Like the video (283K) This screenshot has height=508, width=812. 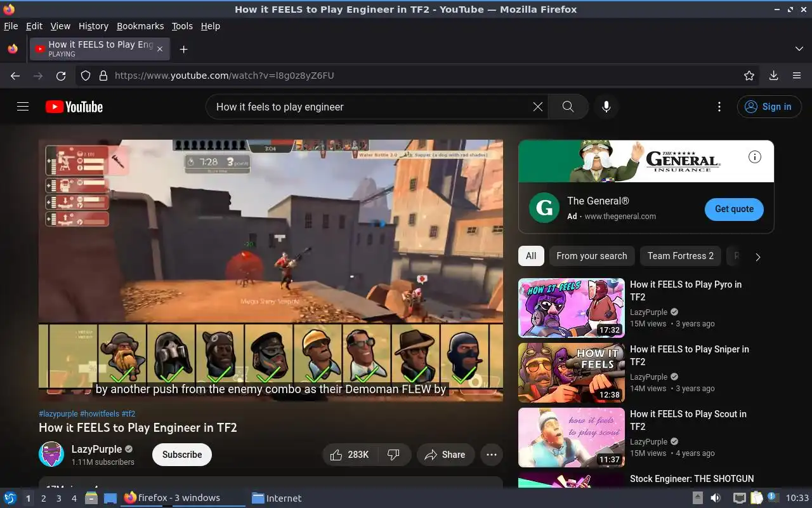[x=350, y=455]
